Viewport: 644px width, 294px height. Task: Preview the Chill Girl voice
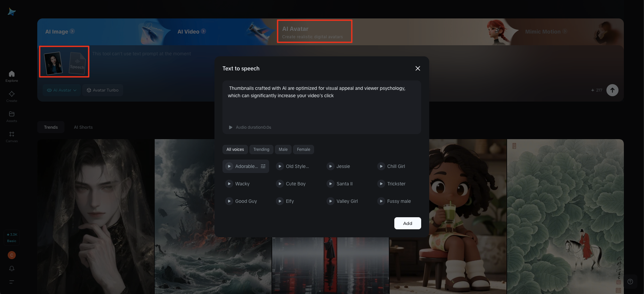381,166
